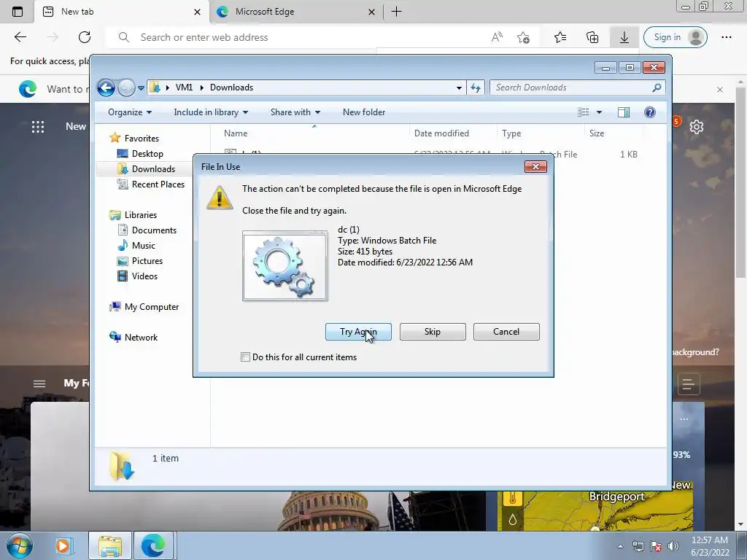
Task: Open Edge Settings and more menu
Action: coord(726,37)
